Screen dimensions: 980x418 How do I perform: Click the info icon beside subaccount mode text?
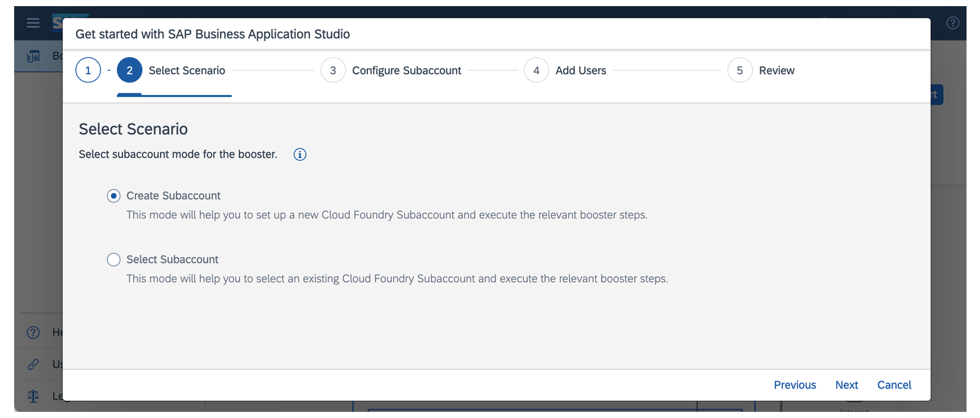pos(300,154)
